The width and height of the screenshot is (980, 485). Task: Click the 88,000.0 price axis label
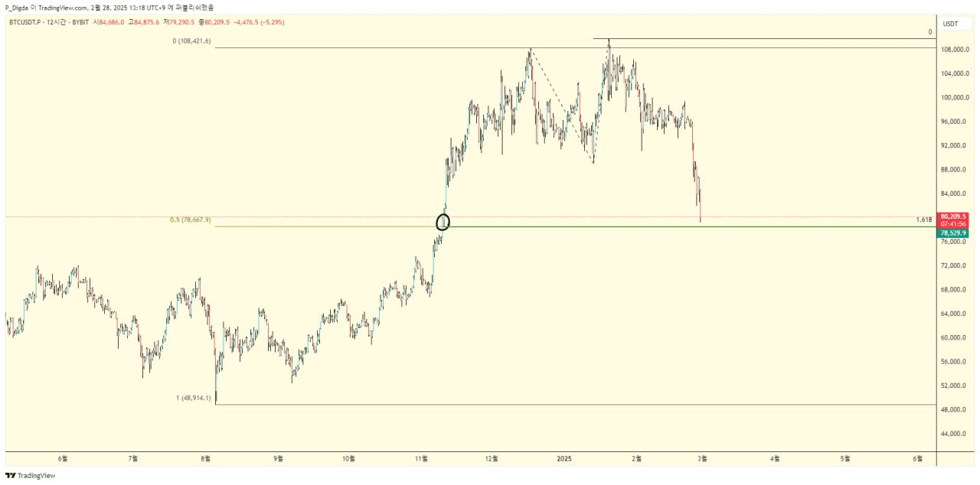click(954, 170)
